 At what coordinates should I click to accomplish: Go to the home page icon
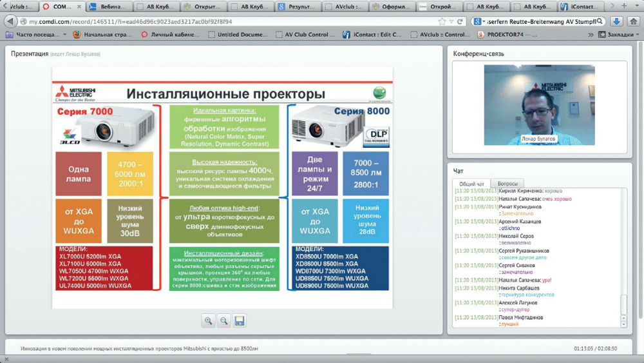[x=633, y=21]
